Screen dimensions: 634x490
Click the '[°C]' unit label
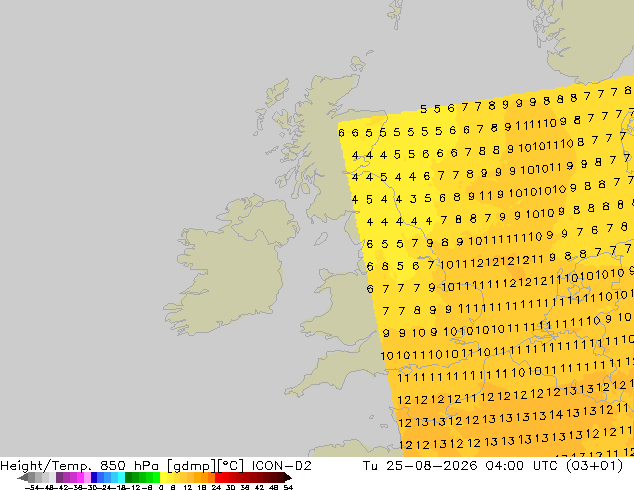[231, 466]
